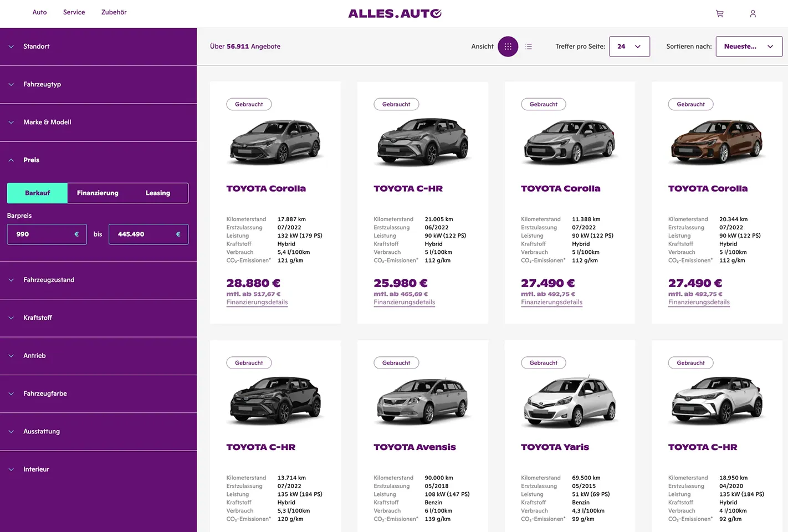Click the Gebraucht badge on the Avensis card

coord(396,363)
